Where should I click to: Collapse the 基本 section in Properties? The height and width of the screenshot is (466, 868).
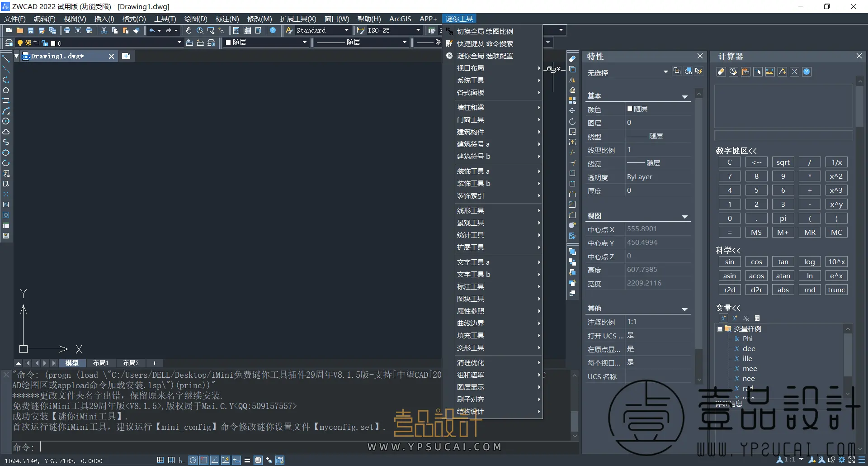click(x=685, y=96)
